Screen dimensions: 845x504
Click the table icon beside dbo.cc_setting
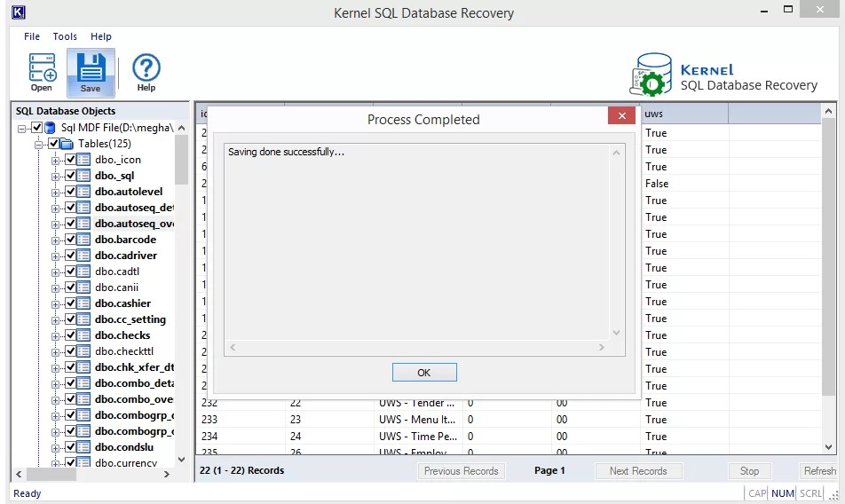pos(83,319)
